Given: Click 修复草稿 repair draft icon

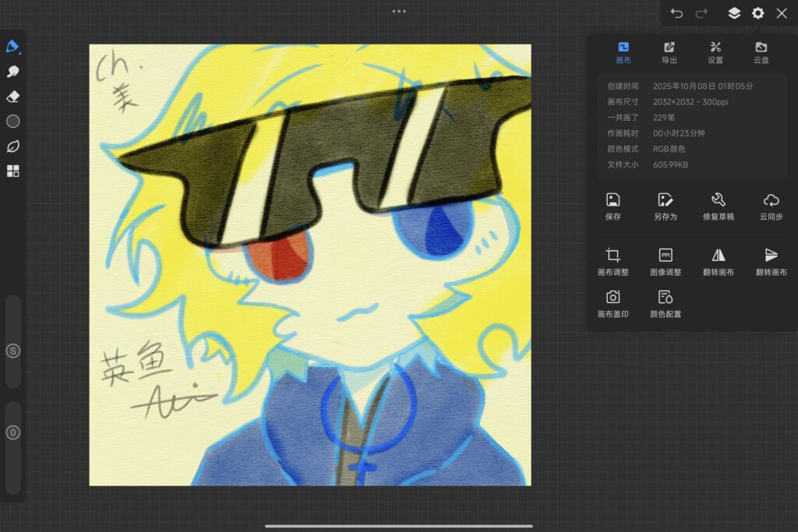Looking at the screenshot, I should coord(718,206).
